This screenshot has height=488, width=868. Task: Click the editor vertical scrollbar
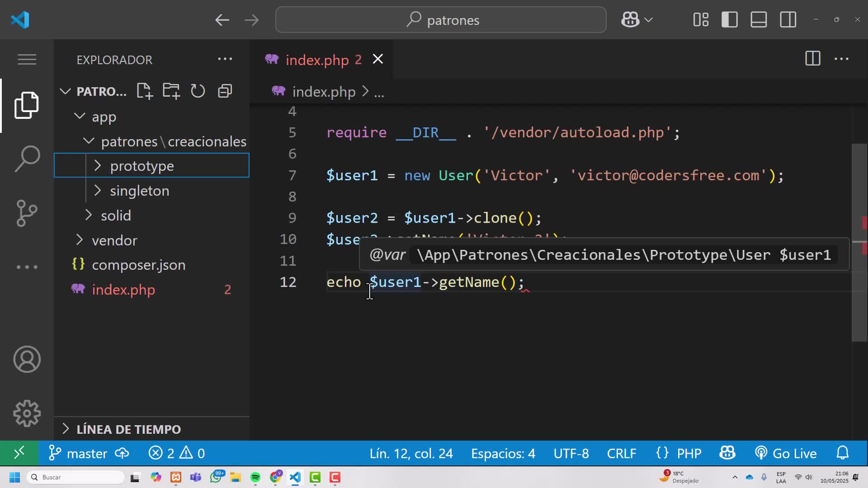[x=859, y=243]
